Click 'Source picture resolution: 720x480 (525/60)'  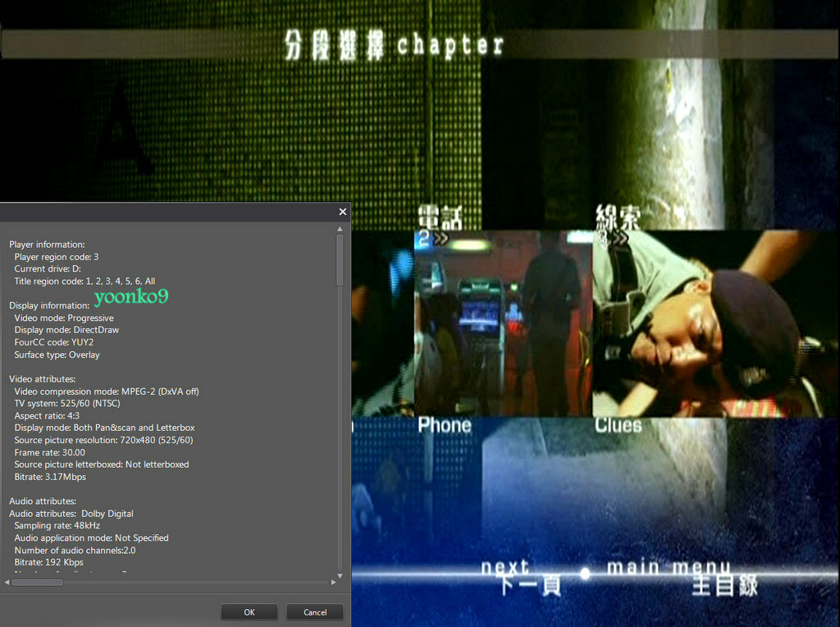point(103,440)
